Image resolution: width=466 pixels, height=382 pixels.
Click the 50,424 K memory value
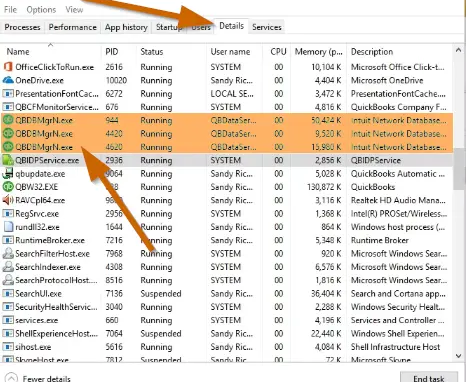(x=326, y=120)
